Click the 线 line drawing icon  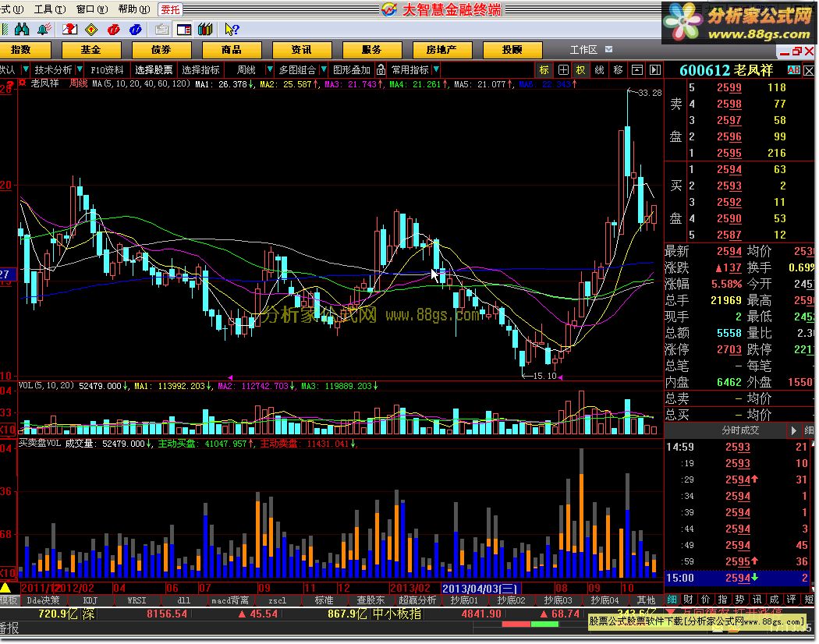600,69
